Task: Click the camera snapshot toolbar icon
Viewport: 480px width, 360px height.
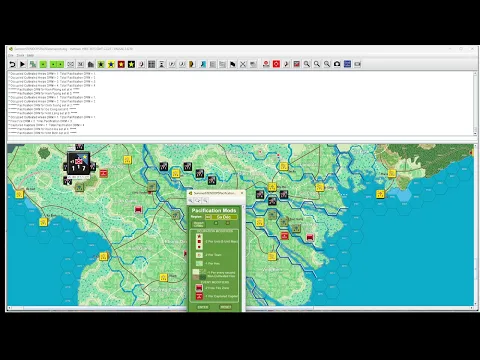Action: pos(337,64)
